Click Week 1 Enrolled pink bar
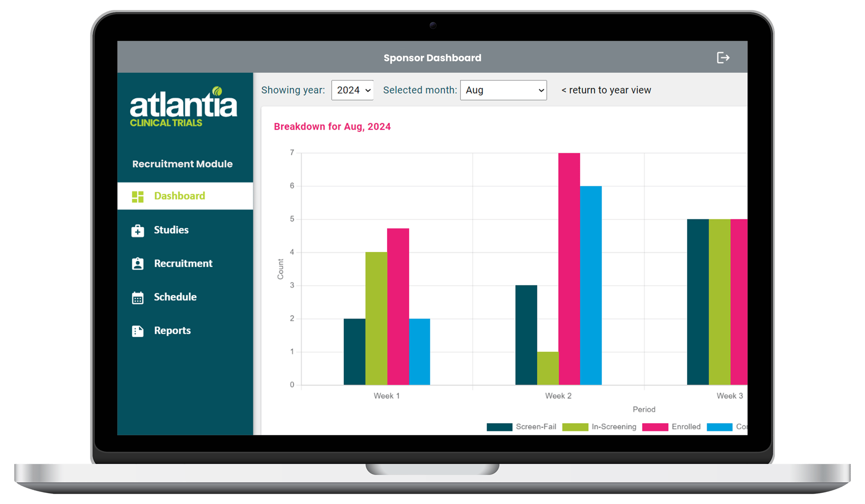 [x=398, y=306]
